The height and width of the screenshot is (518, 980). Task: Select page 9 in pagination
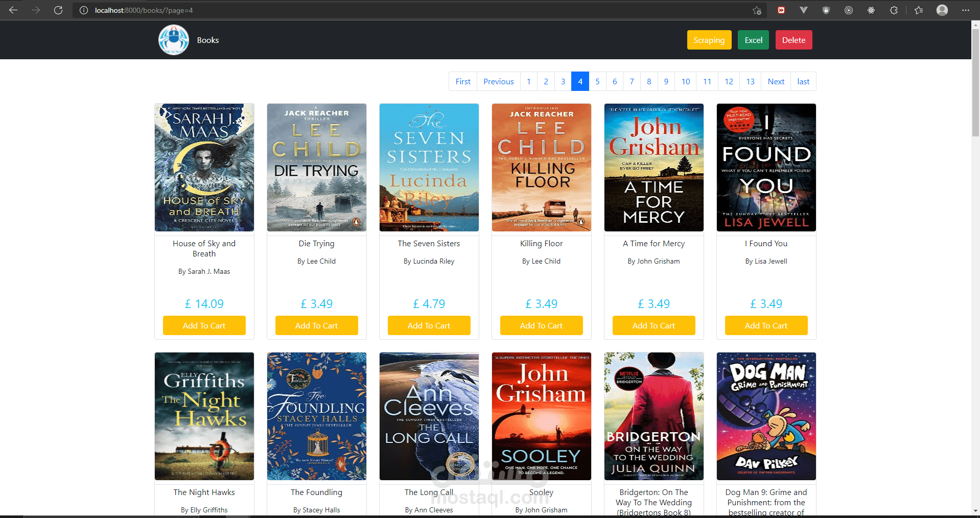[x=666, y=81]
